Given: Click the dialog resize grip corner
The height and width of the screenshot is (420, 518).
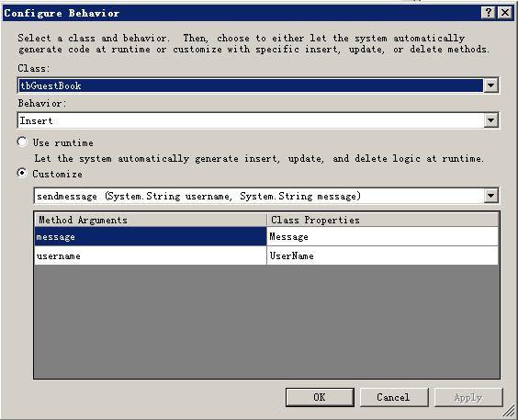Looking at the screenshot, I should 509,412.
